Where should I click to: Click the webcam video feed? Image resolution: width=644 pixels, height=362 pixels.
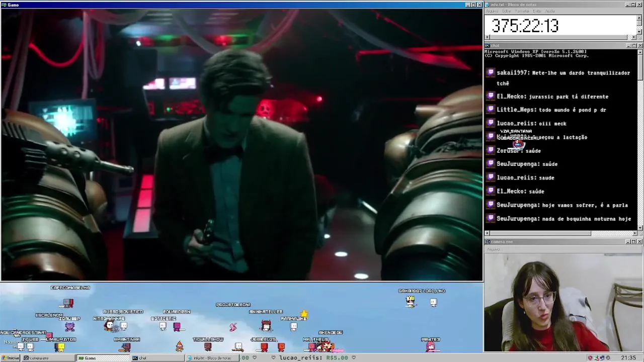click(563, 302)
